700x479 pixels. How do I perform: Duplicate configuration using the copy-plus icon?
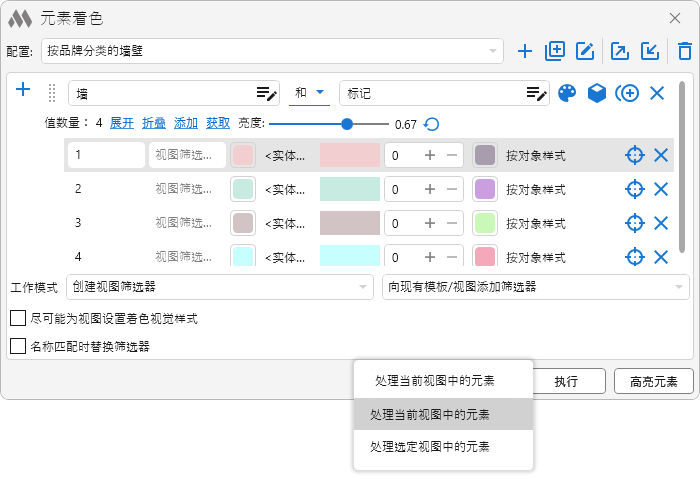tap(555, 51)
